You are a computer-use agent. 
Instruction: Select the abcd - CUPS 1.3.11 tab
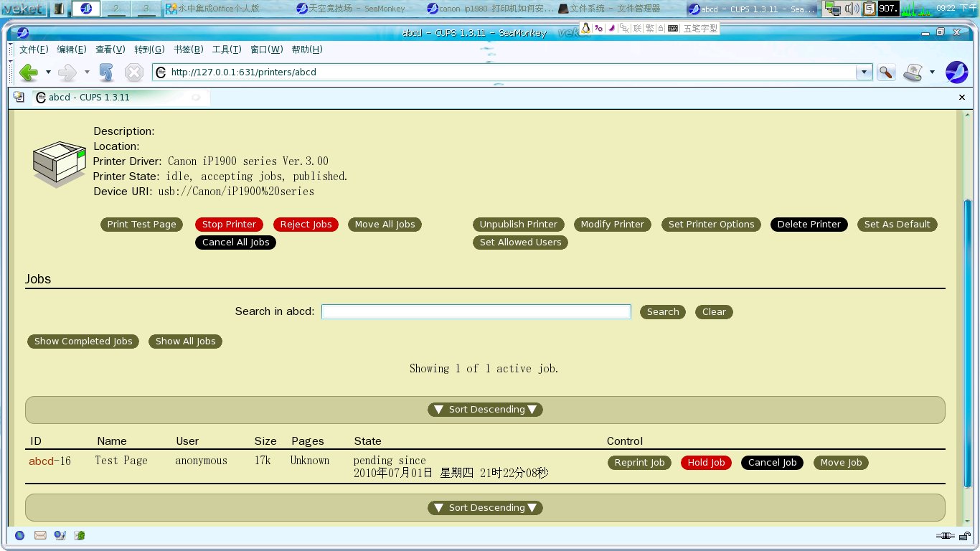click(121, 98)
